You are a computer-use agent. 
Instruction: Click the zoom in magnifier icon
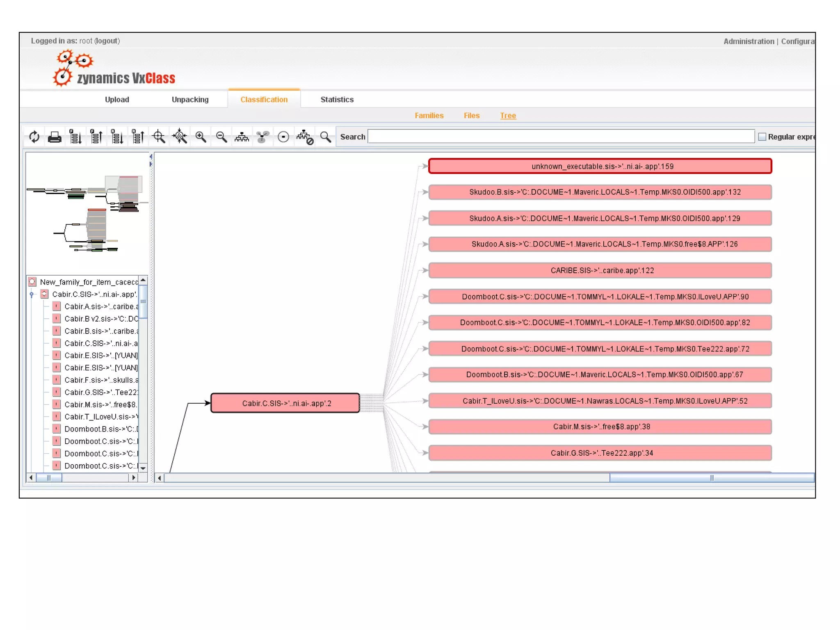click(x=201, y=137)
